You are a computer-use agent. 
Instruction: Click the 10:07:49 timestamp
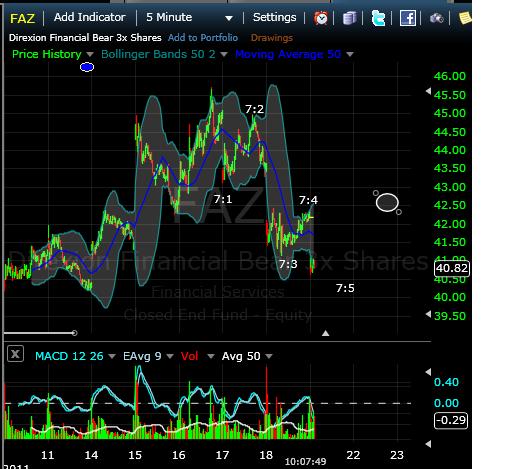tap(305, 462)
